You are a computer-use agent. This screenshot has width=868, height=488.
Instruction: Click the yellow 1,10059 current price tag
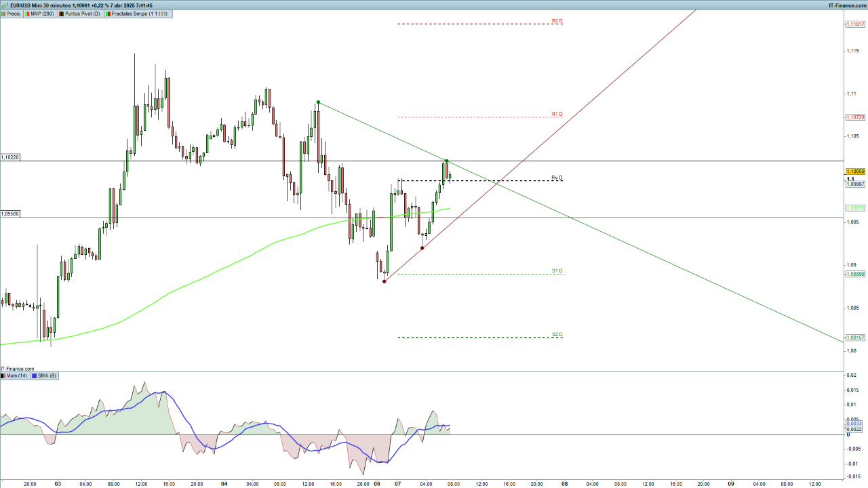(855, 172)
